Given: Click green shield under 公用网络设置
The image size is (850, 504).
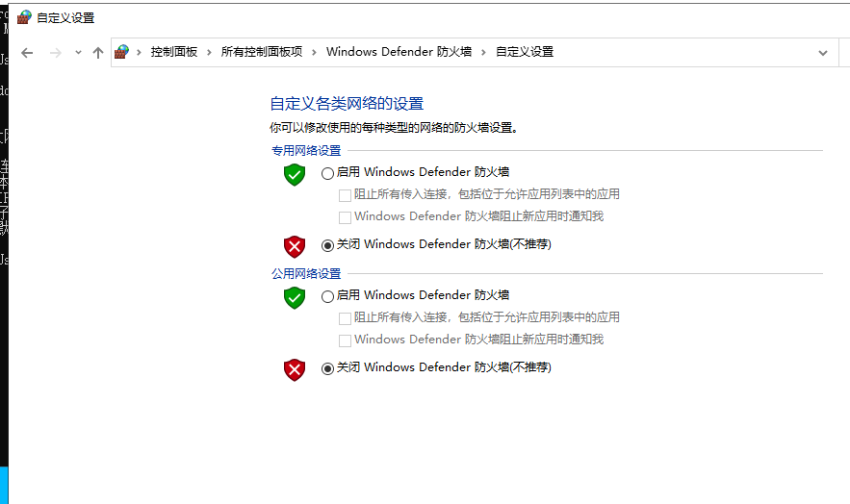Looking at the screenshot, I should tap(295, 297).
